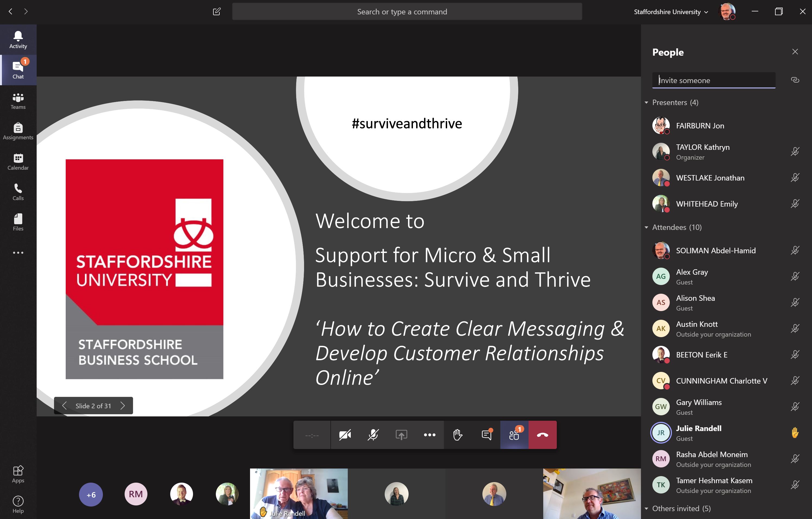Select SOLIMAN Abdel-Hamid in attendees
This screenshot has width=812, height=519.
[x=726, y=250]
